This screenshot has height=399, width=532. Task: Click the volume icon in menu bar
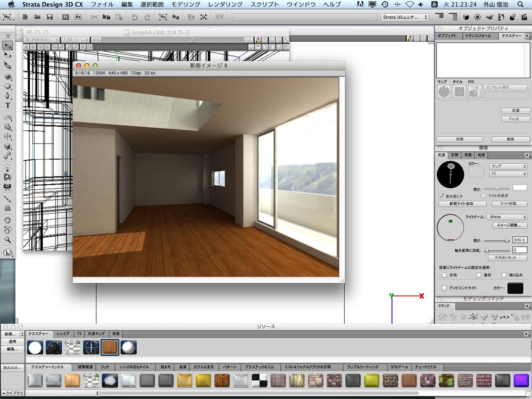421,4
